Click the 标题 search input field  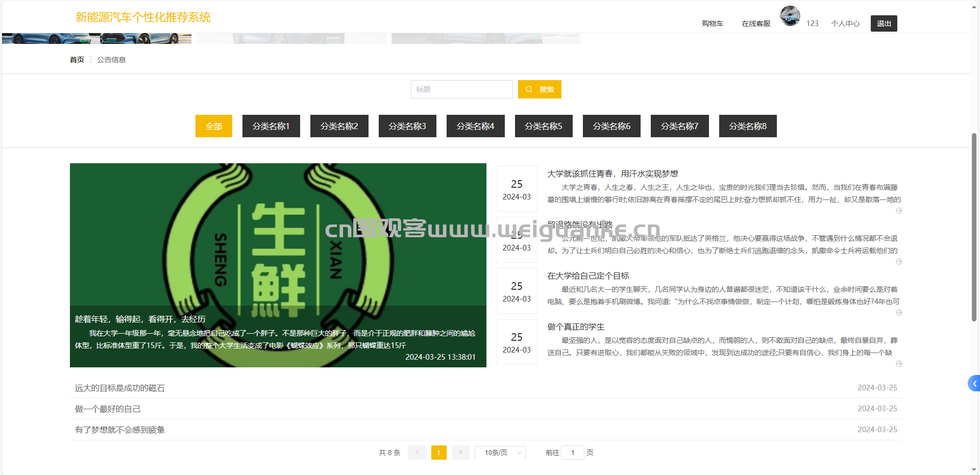click(x=461, y=89)
